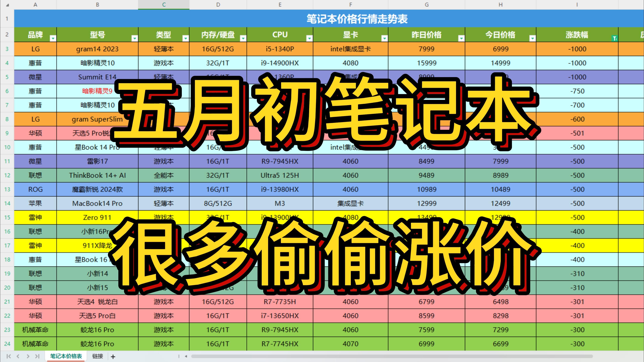
Task: Click cell Ultra5 125H
Action: [280, 175]
